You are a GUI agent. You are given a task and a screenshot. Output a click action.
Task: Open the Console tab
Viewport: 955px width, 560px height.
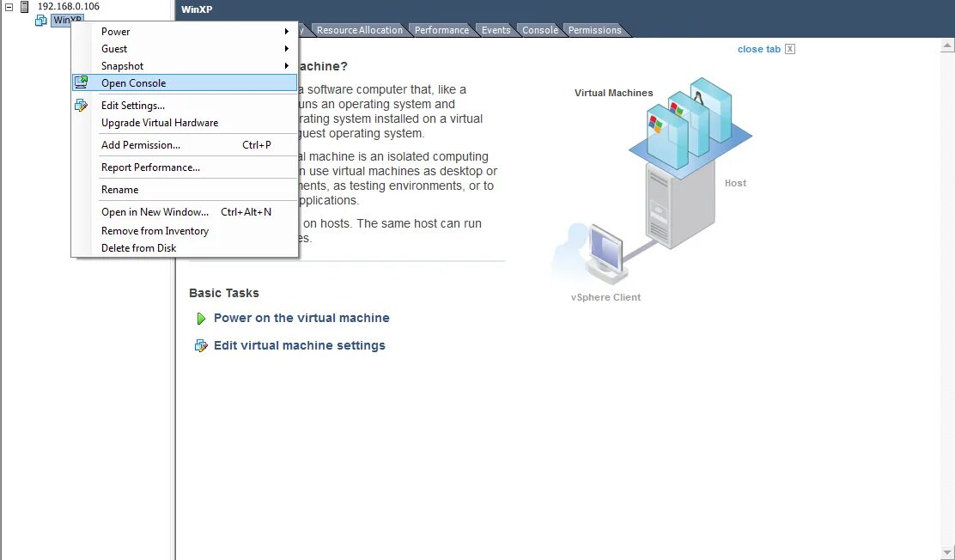coord(539,30)
